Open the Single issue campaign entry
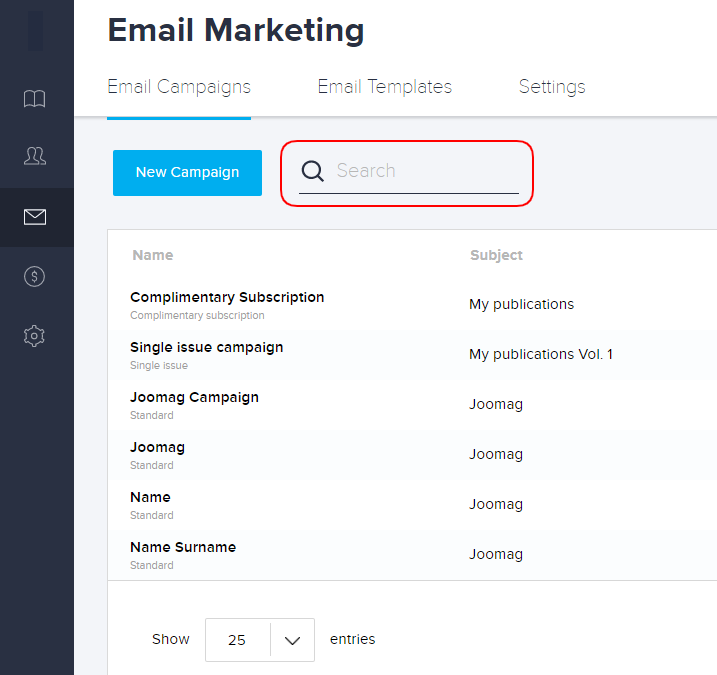The image size is (717, 675). coord(206,347)
